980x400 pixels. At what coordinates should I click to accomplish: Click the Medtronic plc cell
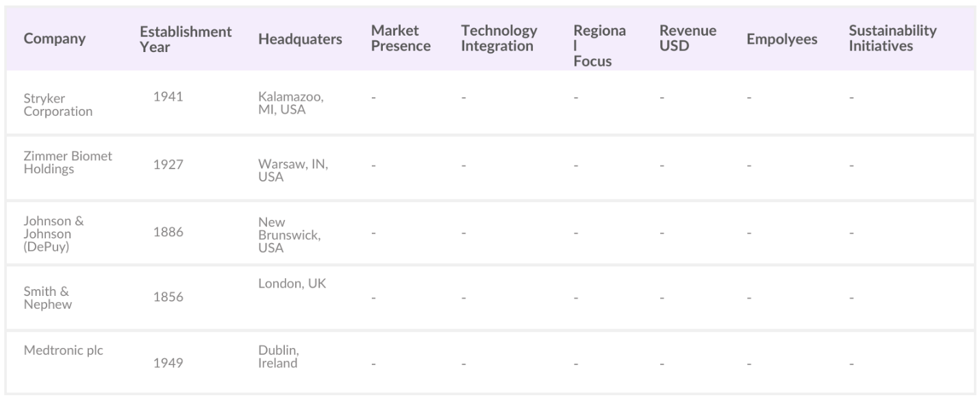pyautogui.click(x=63, y=350)
